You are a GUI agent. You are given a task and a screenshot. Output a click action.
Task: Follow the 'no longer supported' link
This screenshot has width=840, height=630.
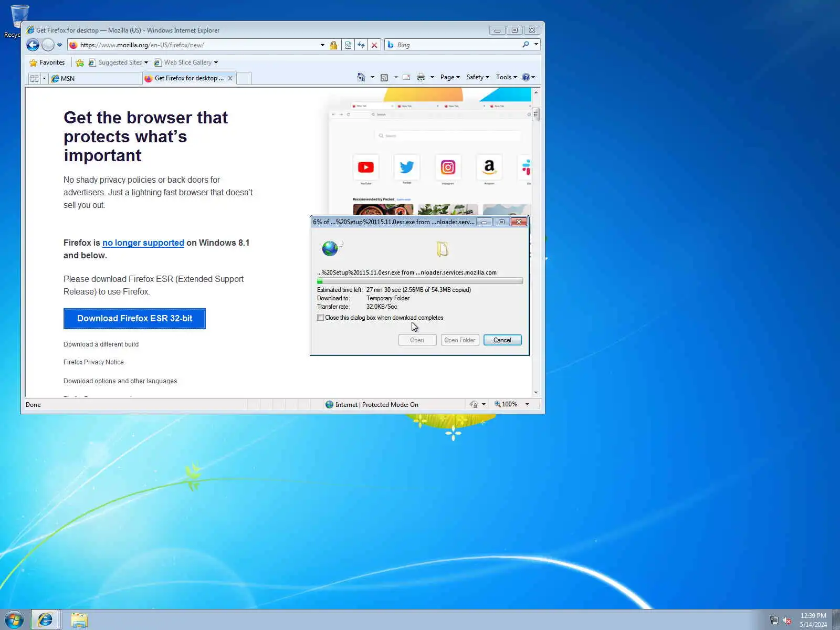(143, 243)
